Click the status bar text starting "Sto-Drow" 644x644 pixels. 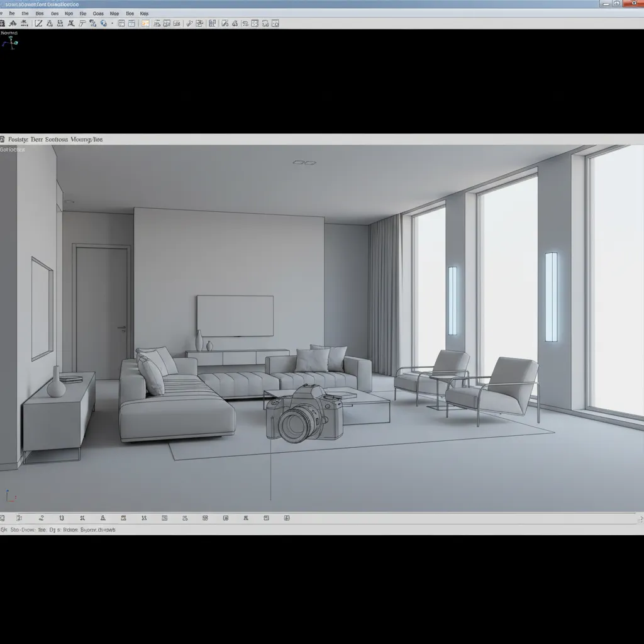(x=62, y=530)
